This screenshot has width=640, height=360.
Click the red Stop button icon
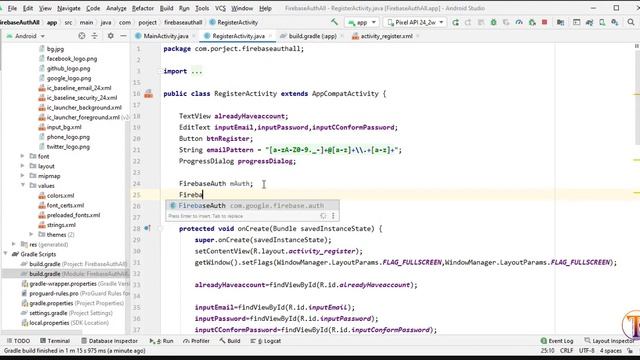[x=544, y=22]
